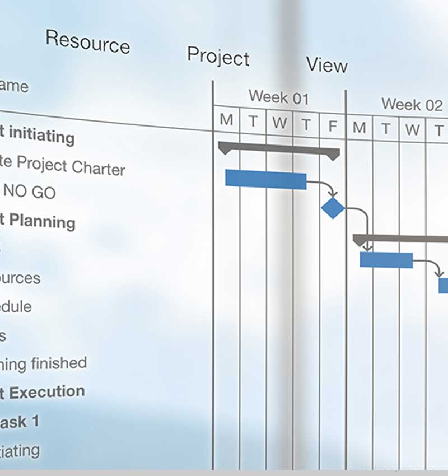448x476 pixels.
Task: Select the Task 1 row
Action: [x=20, y=422]
